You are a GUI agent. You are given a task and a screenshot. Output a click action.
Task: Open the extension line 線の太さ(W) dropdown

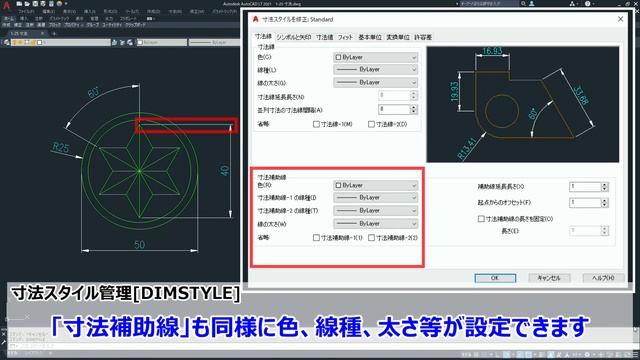point(376,224)
